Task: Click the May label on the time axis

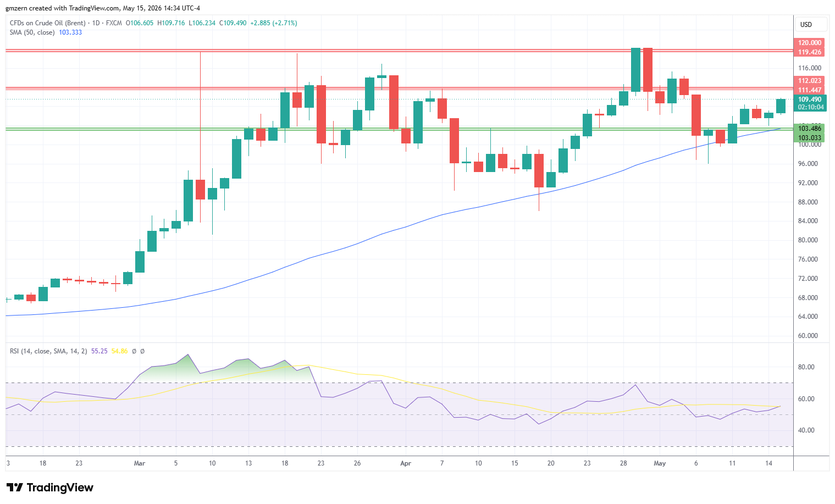Action: pos(660,463)
